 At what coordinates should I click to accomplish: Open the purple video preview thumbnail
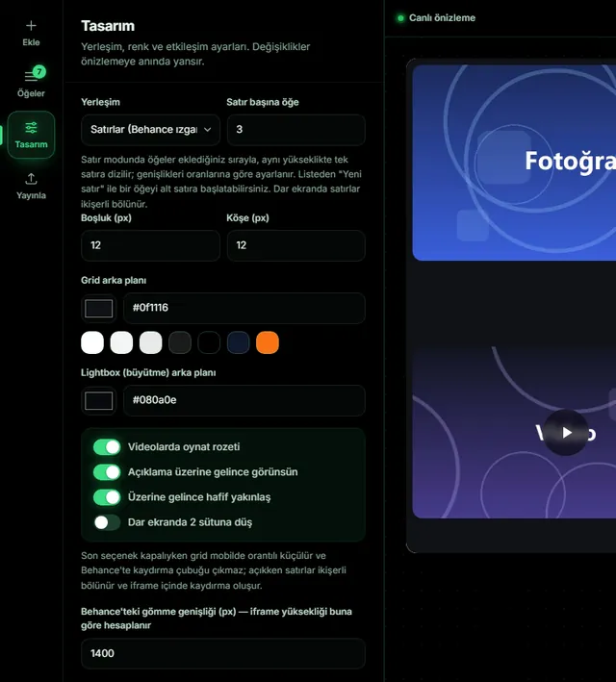click(x=514, y=432)
